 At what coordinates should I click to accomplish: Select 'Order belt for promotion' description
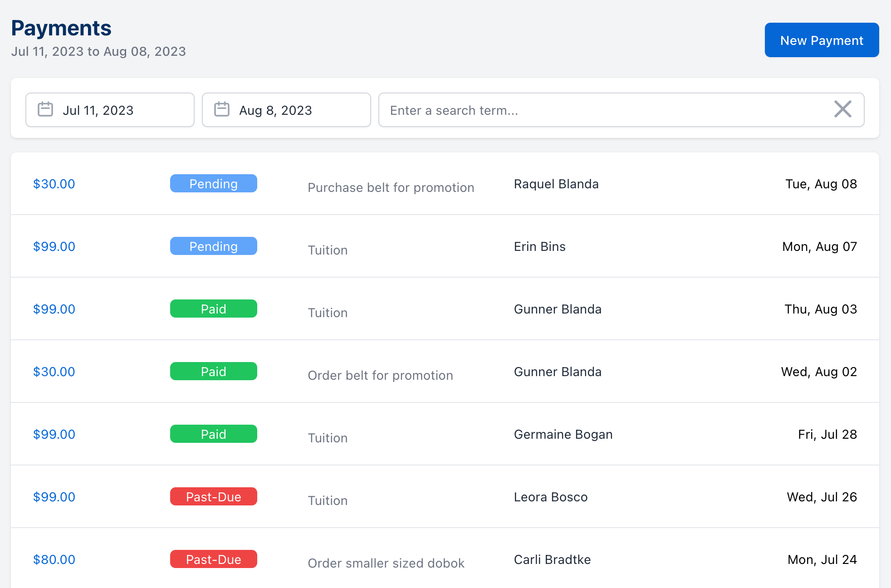click(x=380, y=375)
